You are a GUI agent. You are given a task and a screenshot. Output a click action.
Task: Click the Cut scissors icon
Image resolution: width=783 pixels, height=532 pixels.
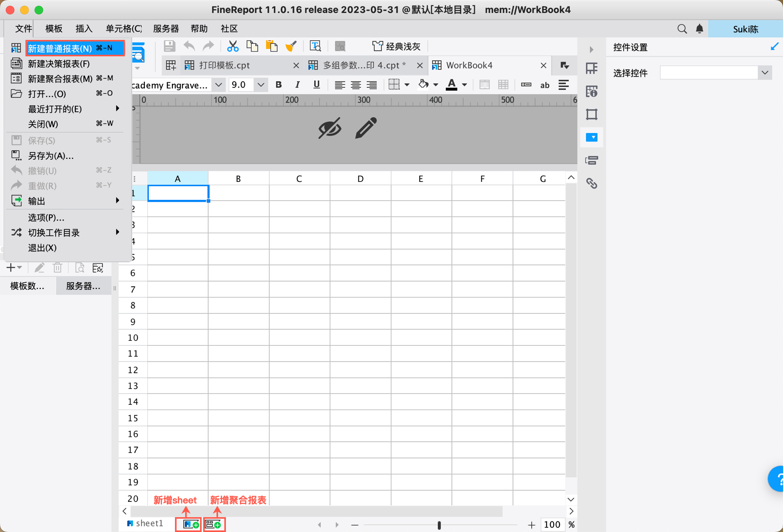pyautogui.click(x=233, y=47)
